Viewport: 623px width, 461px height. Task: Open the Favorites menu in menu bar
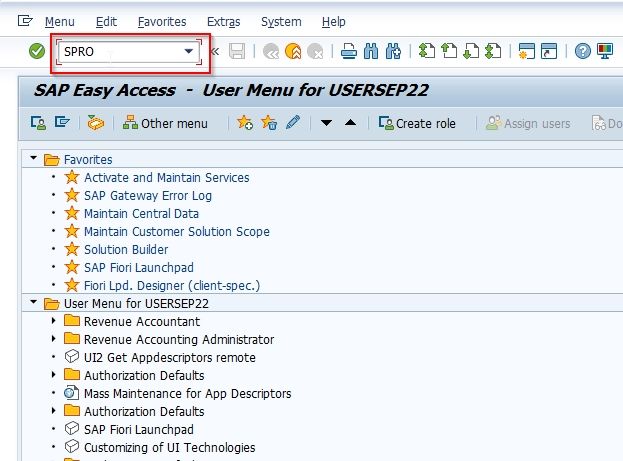pyautogui.click(x=162, y=22)
